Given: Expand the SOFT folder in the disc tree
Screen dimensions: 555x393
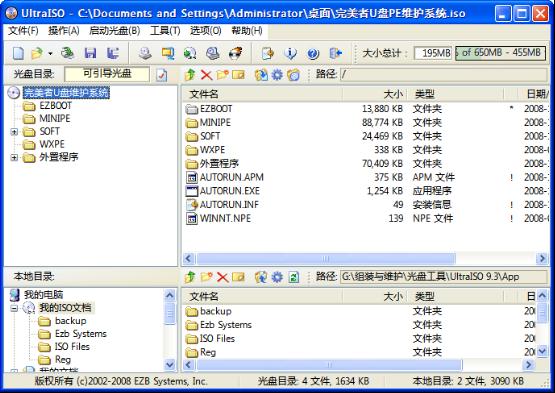Looking at the screenshot, I should pos(14,132).
